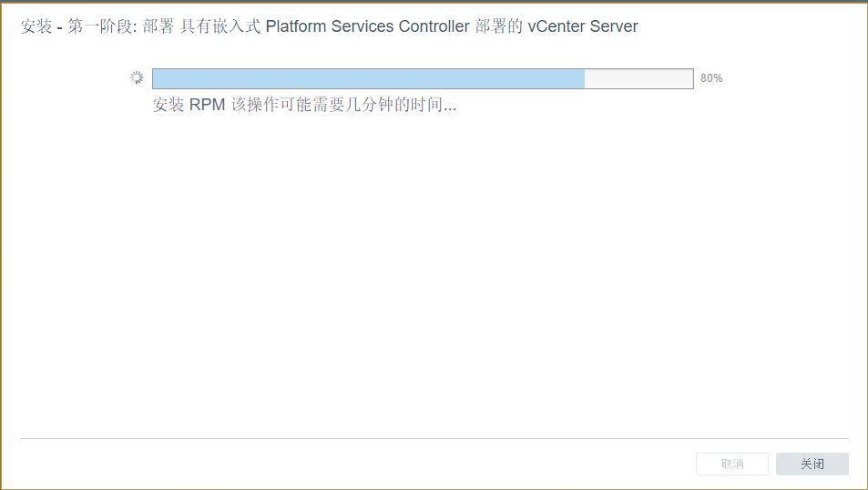Click 第一阶段 in the heading

99,26
